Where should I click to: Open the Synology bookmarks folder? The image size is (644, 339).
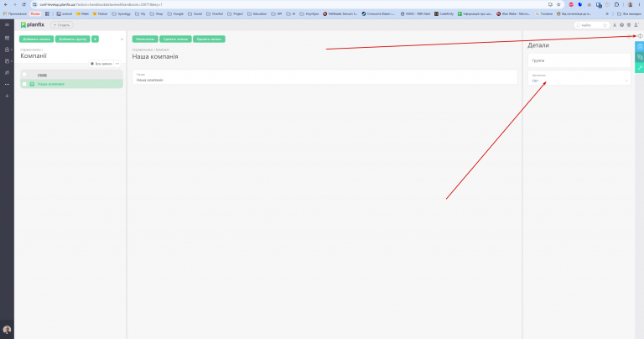[122, 13]
